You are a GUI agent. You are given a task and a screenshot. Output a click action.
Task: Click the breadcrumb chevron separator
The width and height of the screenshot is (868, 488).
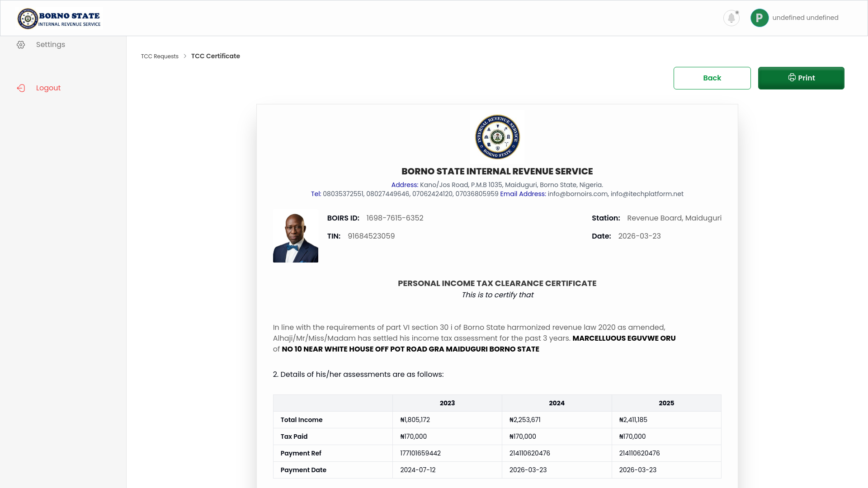click(185, 56)
